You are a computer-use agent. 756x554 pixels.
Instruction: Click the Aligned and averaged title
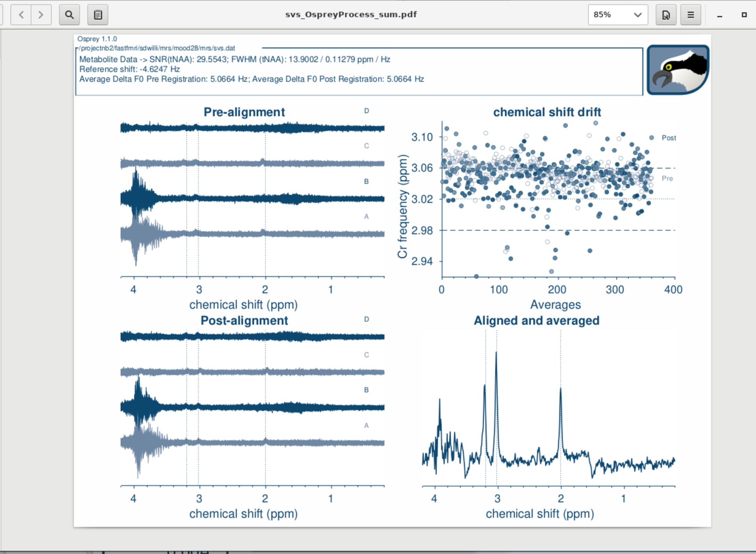point(536,321)
